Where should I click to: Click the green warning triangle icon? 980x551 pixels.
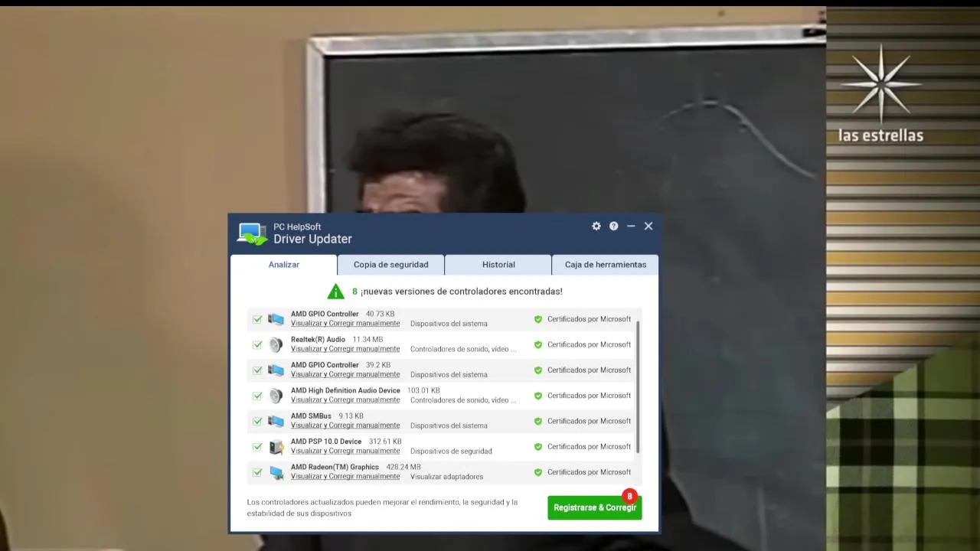336,292
